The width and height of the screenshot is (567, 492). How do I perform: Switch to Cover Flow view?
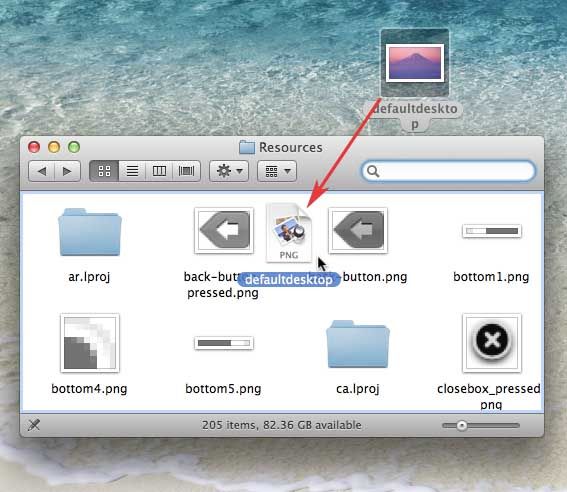186,171
